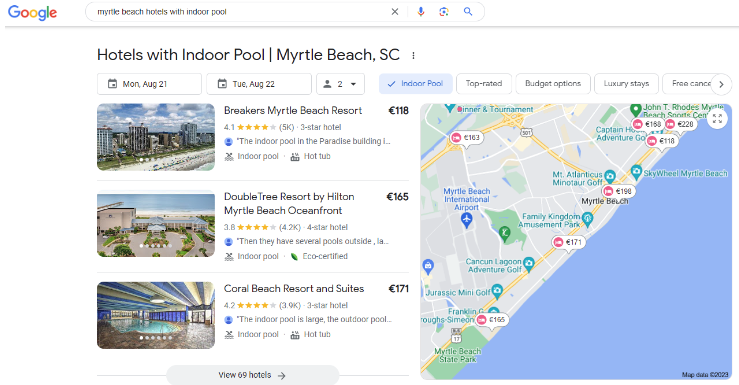
Task: Open Google Lens image search
Action: coord(443,12)
